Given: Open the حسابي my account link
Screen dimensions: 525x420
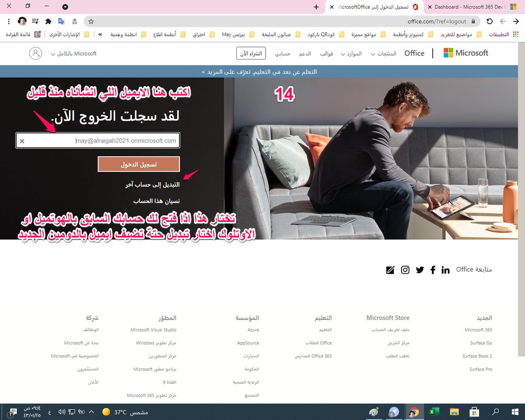Looking at the screenshot, I should coord(283,53).
